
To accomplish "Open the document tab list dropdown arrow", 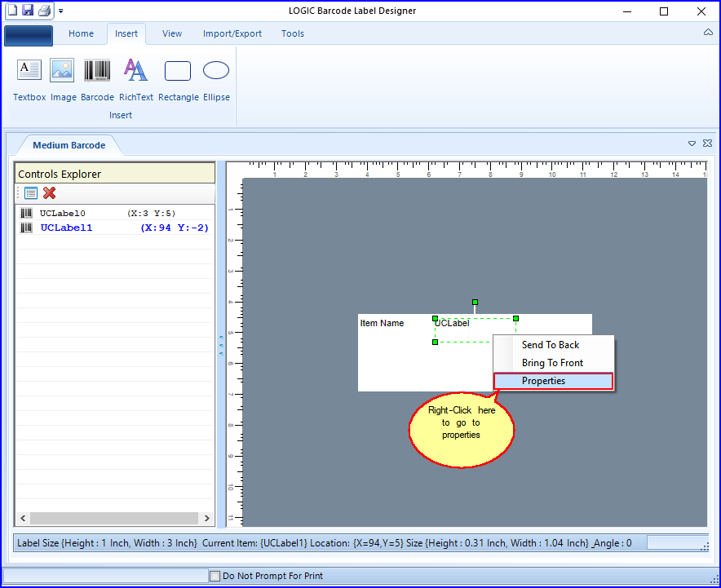I will [x=692, y=144].
